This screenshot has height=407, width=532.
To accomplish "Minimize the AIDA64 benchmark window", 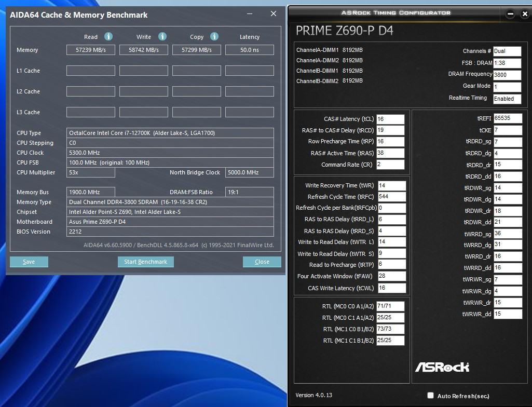I will 250,14.
